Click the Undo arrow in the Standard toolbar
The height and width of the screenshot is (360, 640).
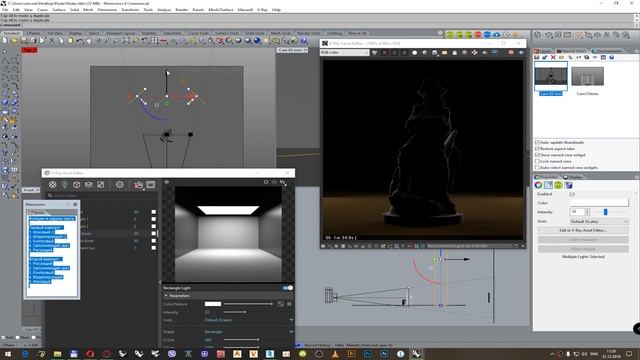pos(80,40)
